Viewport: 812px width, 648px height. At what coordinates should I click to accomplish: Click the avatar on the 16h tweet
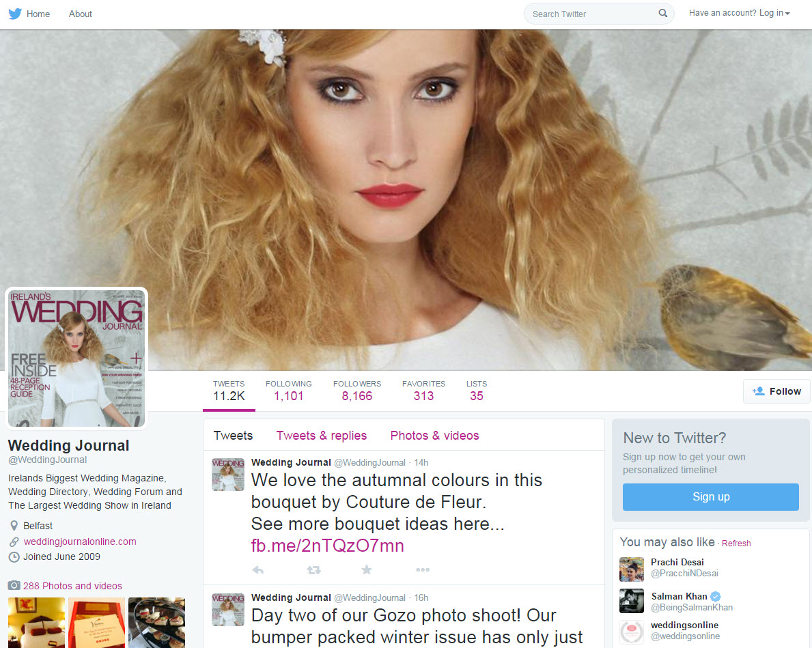228,609
